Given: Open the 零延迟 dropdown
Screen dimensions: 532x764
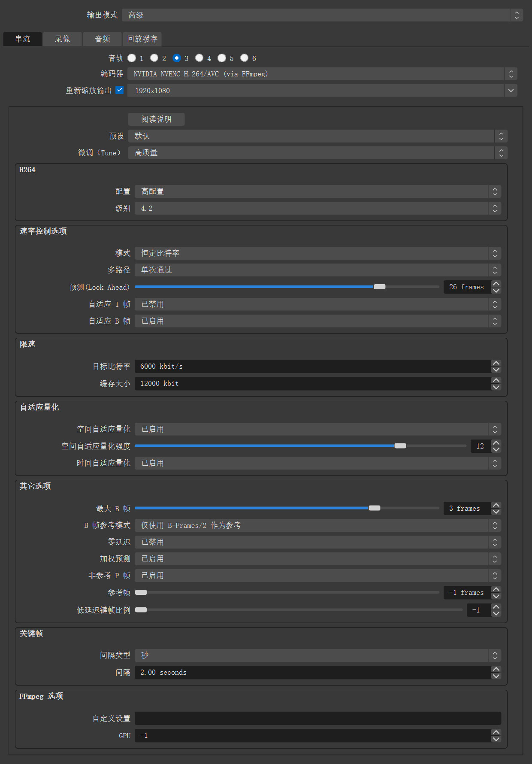Looking at the screenshot, I should [x=318, y=542].
